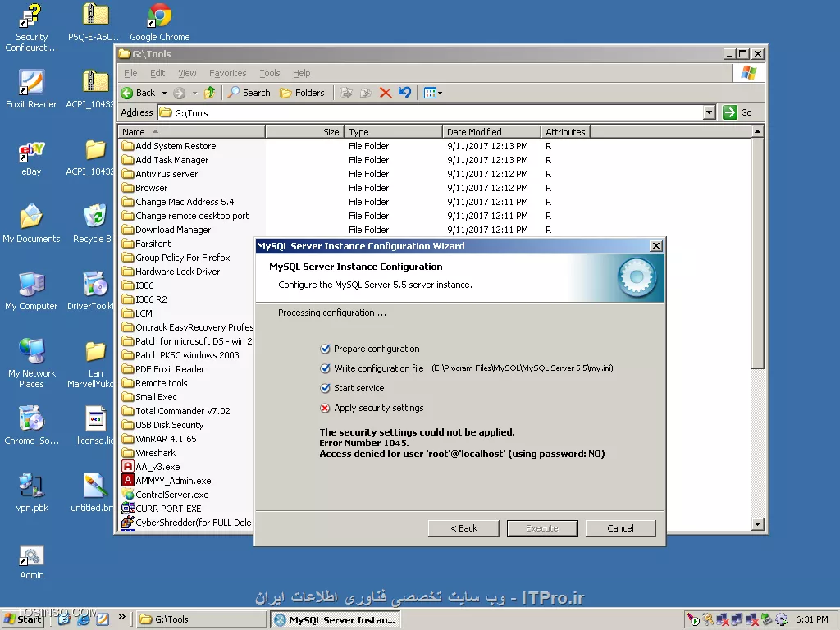Image resolution: width=840 pixels, height=630 pixels.
Task: Click the Start service check mark
Action: click(x=325, y=388)
